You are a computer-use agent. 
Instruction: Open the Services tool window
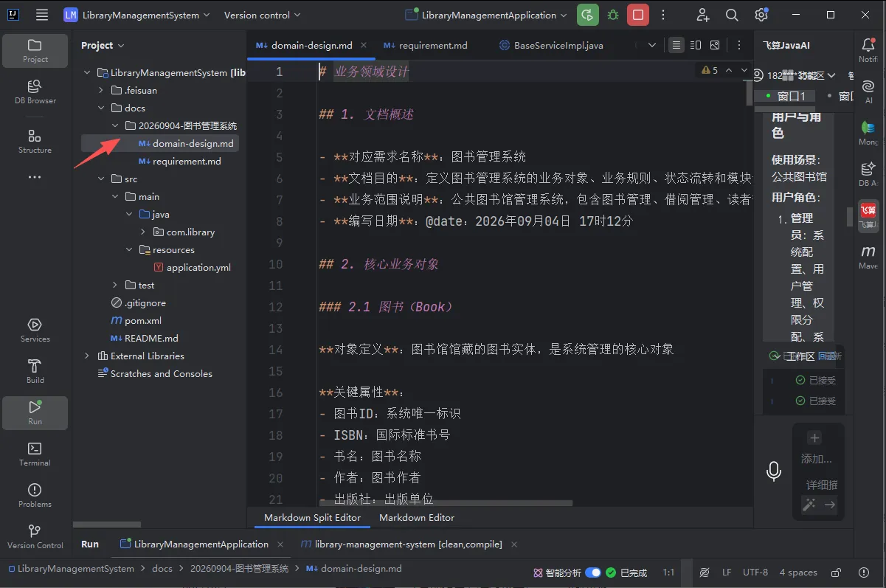[x=35, y=331]
